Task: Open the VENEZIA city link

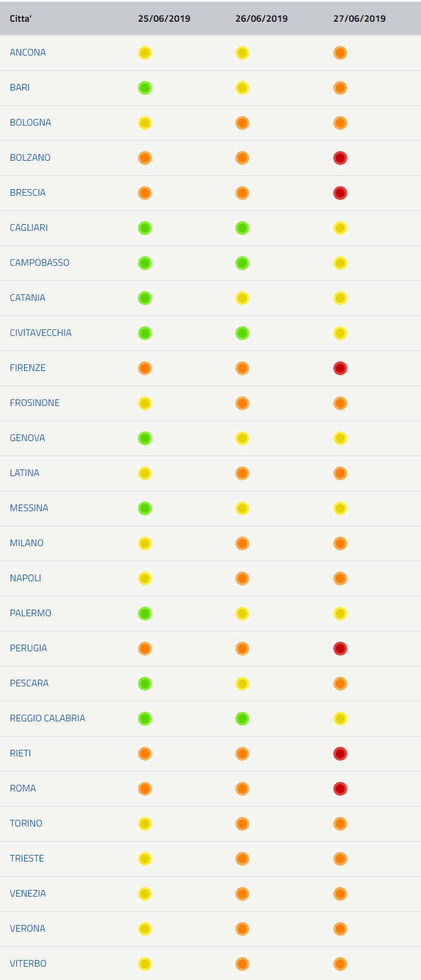Action: coord(28,894)
